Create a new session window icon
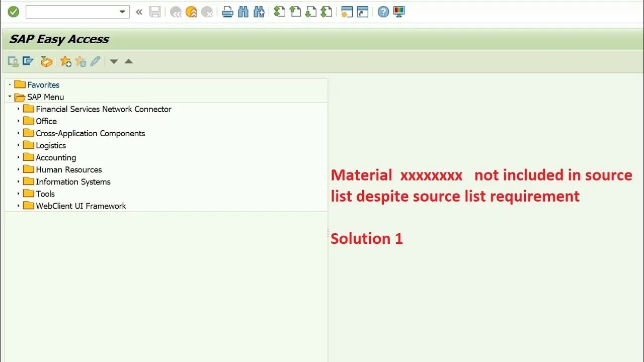Screen dimensions: 644x362 point(347,12)
